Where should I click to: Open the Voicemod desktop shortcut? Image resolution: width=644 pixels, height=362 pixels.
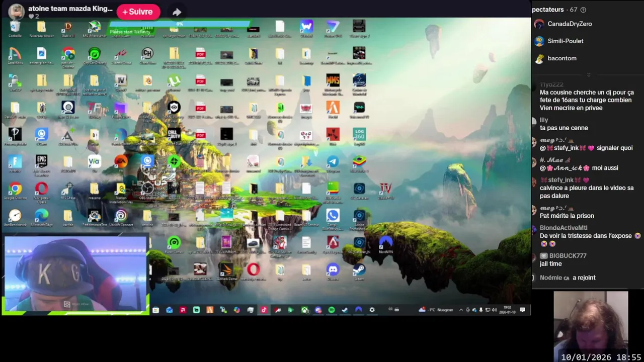359,111
